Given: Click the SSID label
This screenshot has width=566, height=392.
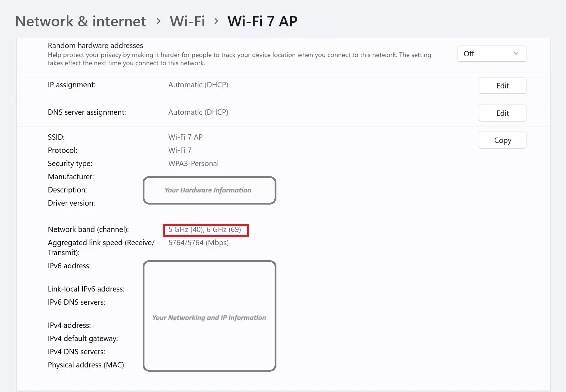Looking at the screenshot, I should pos(56,137).
